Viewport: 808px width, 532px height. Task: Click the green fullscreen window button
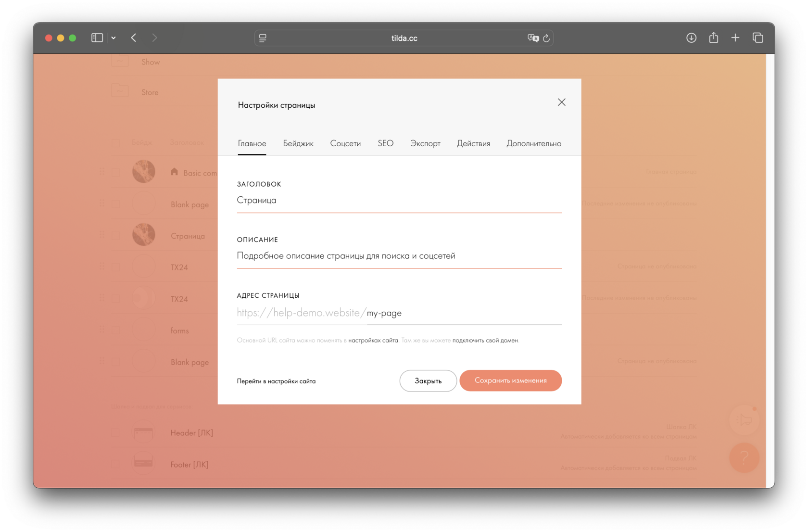(x=73, y=38)
